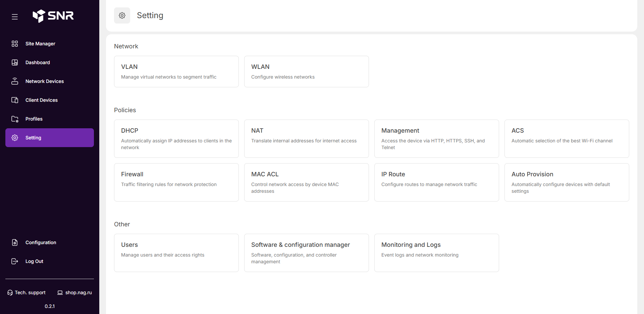Click the SNR logo
The image size is (644, 314).
53,16
